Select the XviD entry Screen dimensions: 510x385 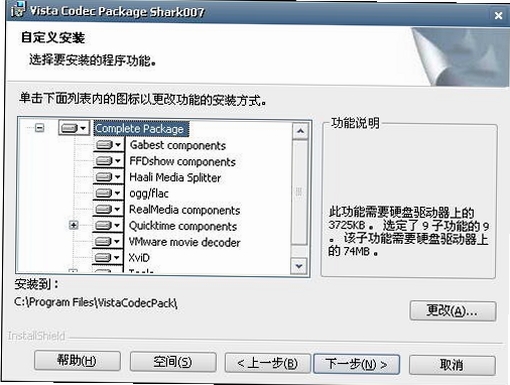click(x=139, y=258)
